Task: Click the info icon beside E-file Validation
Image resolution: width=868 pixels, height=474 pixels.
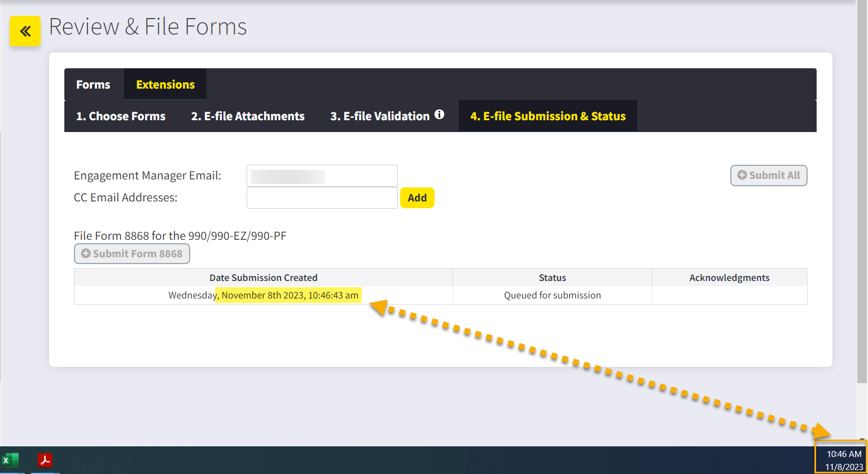Action: [439, 115]
